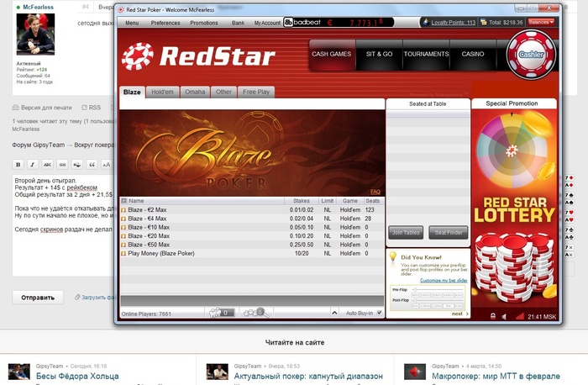Screen dimensions: 588x385
Task: Click the quote marks editor button
Action: click(92, 165)
